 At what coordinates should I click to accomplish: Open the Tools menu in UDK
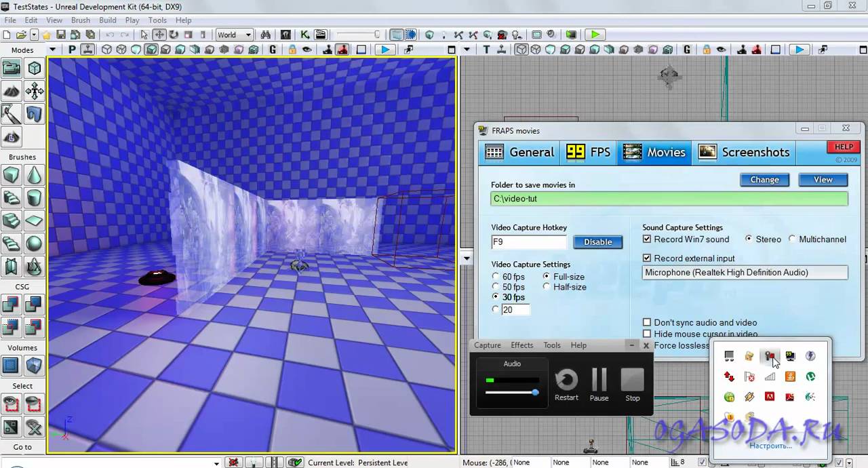[x=157, y=20]
